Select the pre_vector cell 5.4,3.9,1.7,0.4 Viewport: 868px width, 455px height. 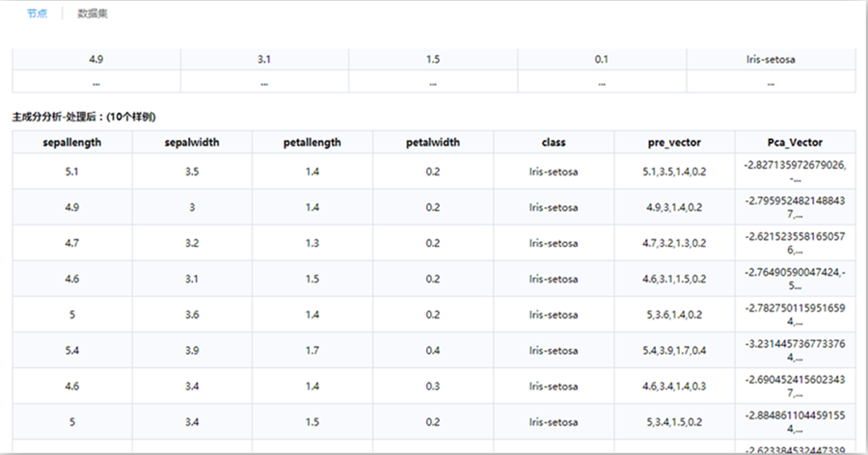click(x=674, y=350)
